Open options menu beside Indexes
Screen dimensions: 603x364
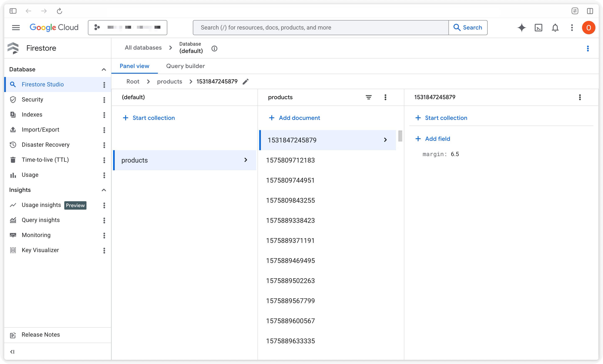[104, 115]
